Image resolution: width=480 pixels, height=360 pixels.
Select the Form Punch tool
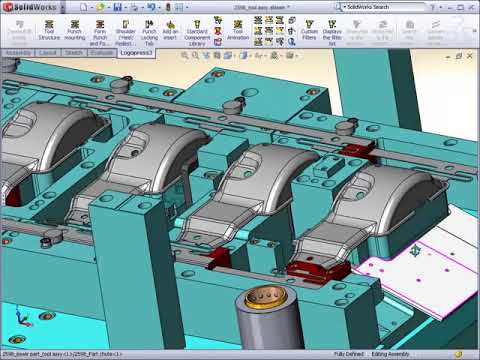(100, 33)
